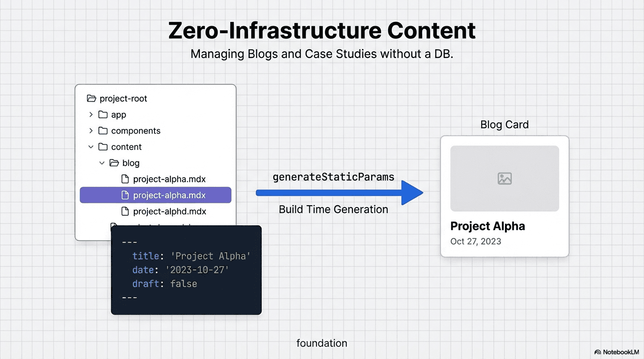Expand the components folder chevron
Screen dimensions: 644x359
point(91,130)
